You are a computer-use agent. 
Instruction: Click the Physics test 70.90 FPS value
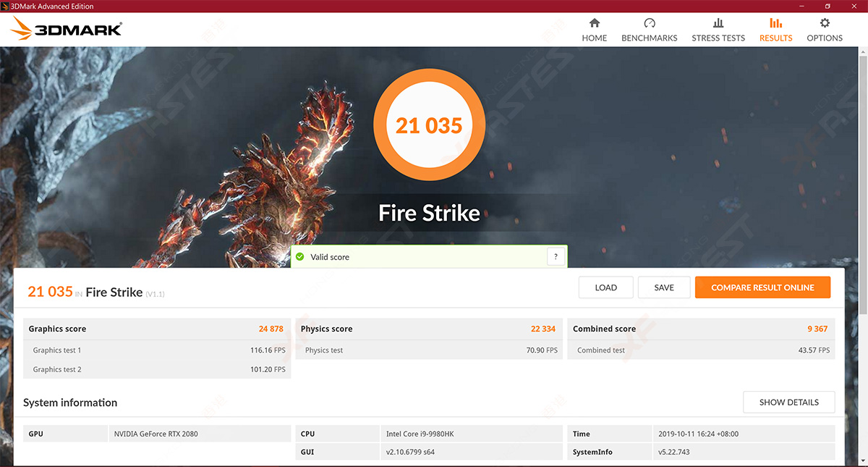(x=542, y=350)
